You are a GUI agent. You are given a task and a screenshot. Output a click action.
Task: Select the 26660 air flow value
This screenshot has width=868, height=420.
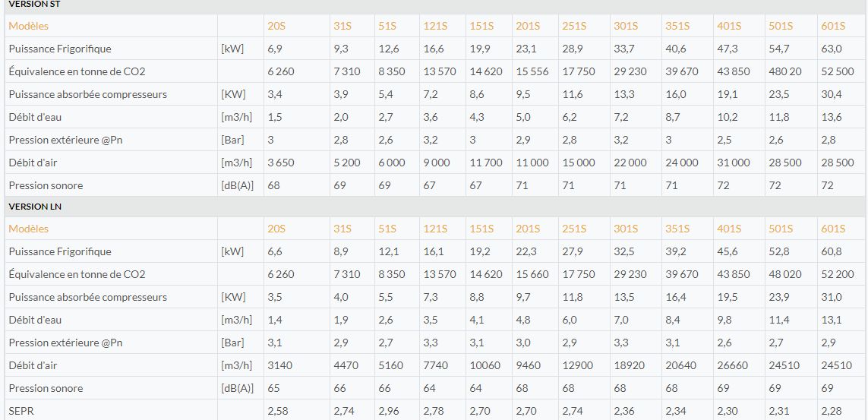[x=732, y=365]
